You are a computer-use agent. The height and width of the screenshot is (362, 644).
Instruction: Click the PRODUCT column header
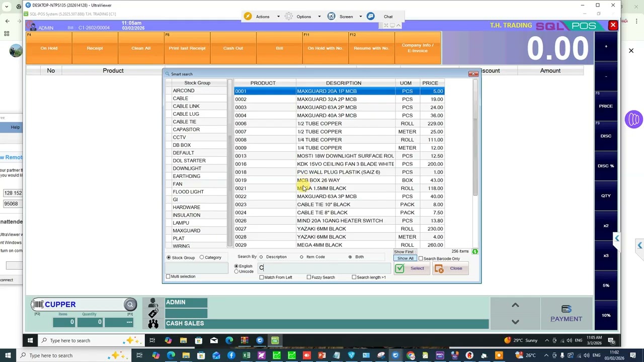coord(263,83)
